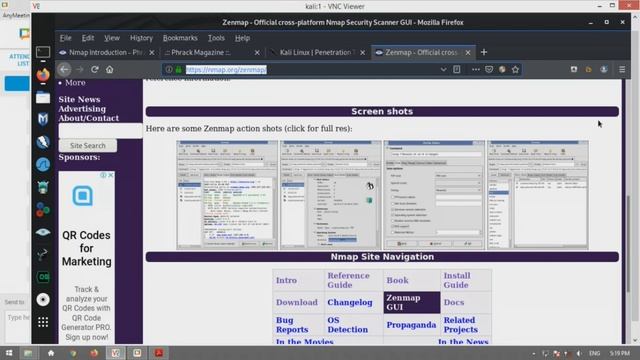This screenshot has width=640, height=360.
Task: Open the Advertising link
Action: point(82,109)
